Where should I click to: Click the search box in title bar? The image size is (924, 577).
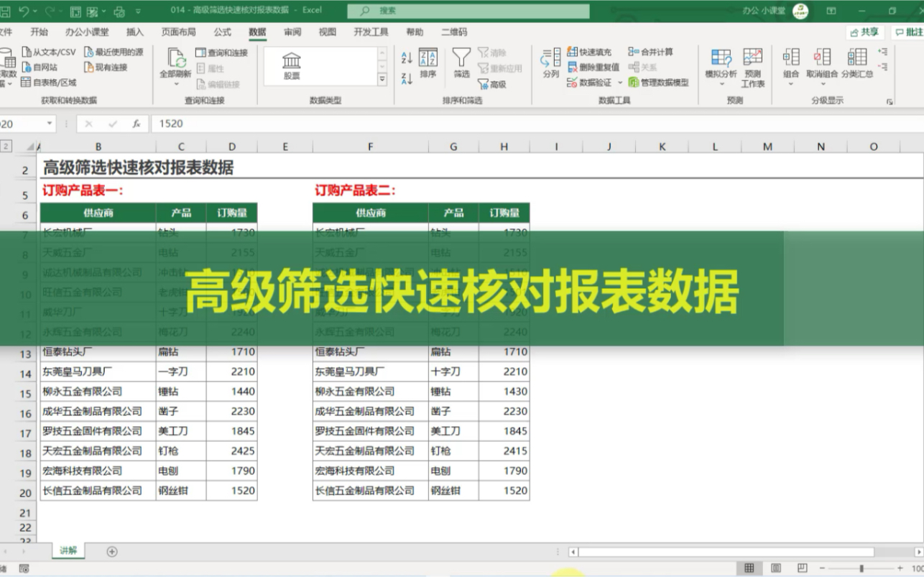point(468,11)
